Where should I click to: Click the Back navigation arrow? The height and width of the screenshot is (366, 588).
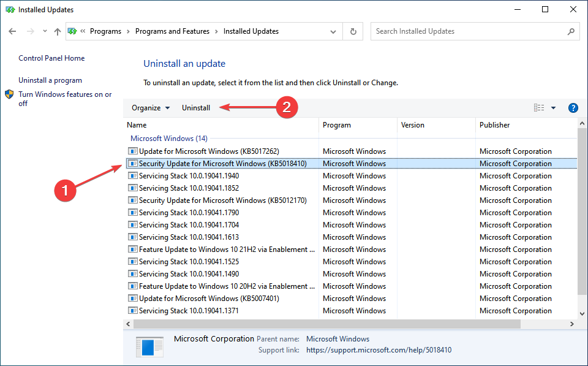(x=12, y=31)
